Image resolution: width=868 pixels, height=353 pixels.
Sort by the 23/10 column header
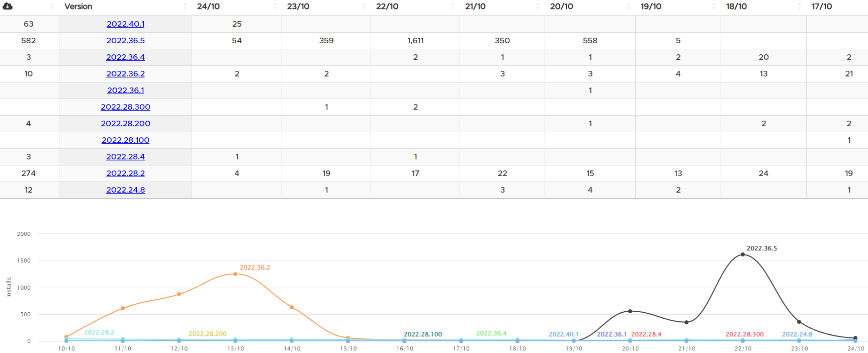click(298, 7)
